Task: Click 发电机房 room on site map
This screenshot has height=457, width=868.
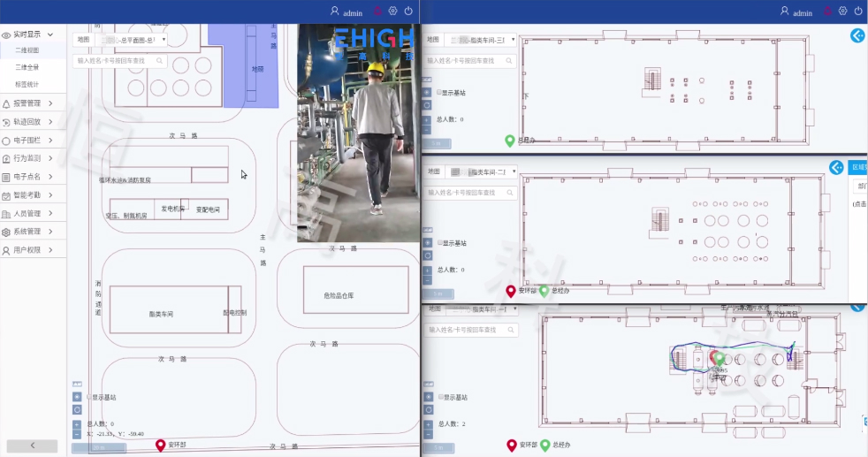Action: [172, 209]
